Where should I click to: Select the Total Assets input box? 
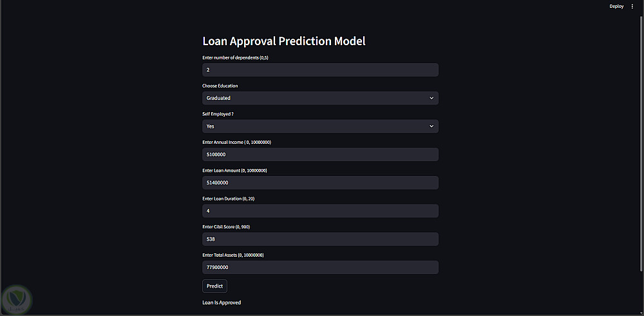320,267
